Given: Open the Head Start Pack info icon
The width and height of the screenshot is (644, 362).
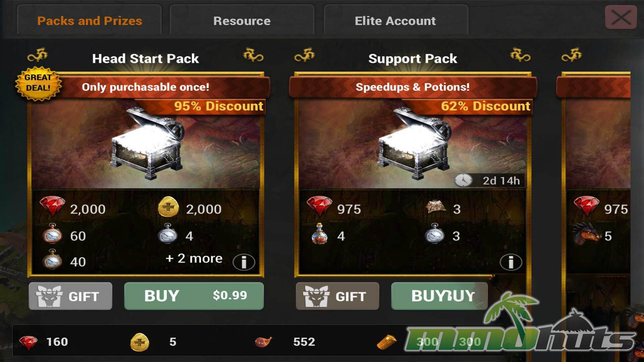Looking at the screenshot, I should 244,262.
